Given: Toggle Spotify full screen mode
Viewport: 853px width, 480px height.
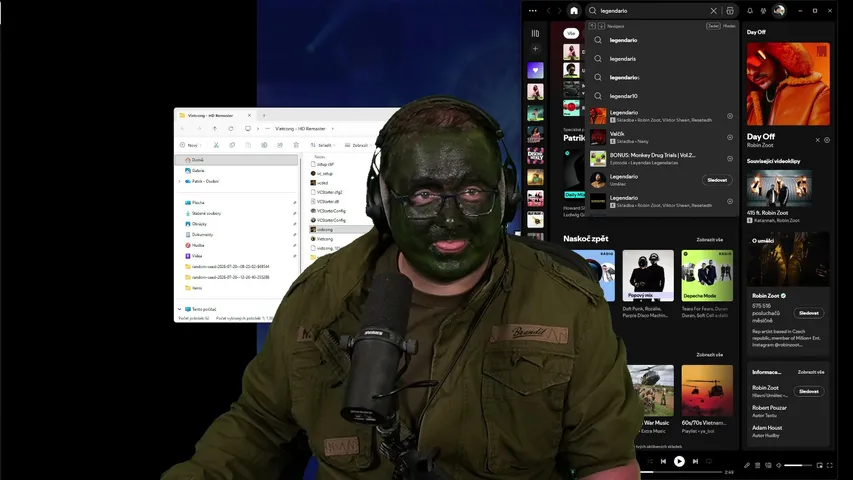Looking at the screenshot, I should coord(830,465).
